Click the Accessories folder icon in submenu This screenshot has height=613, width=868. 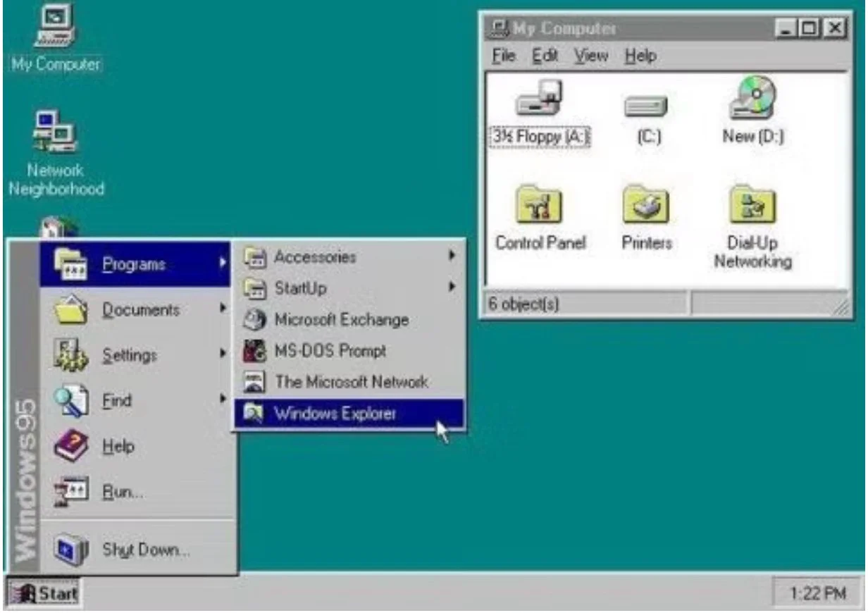coord(254,258)
